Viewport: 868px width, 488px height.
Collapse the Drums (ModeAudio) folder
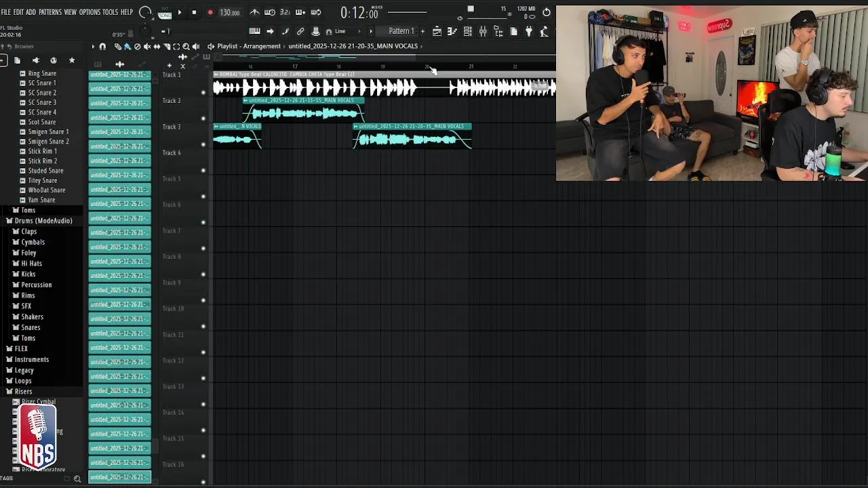click(x=39, y=221)
